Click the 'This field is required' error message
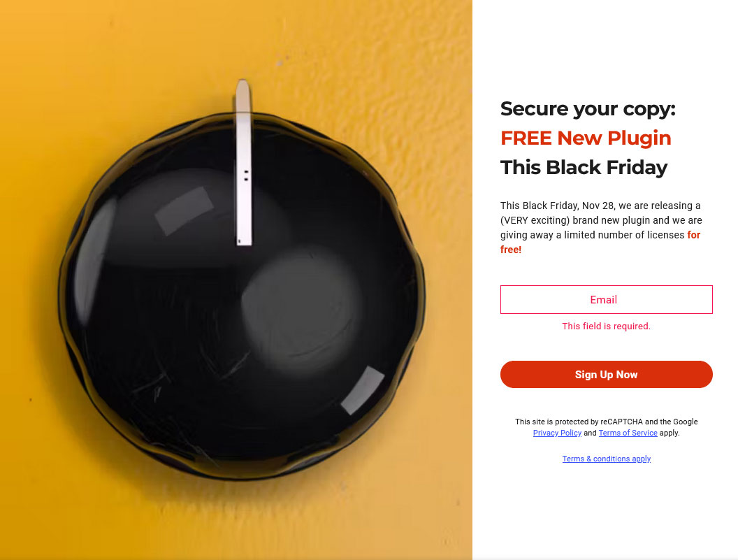Viewport: 738px width, 560px height. pos(606,326)
